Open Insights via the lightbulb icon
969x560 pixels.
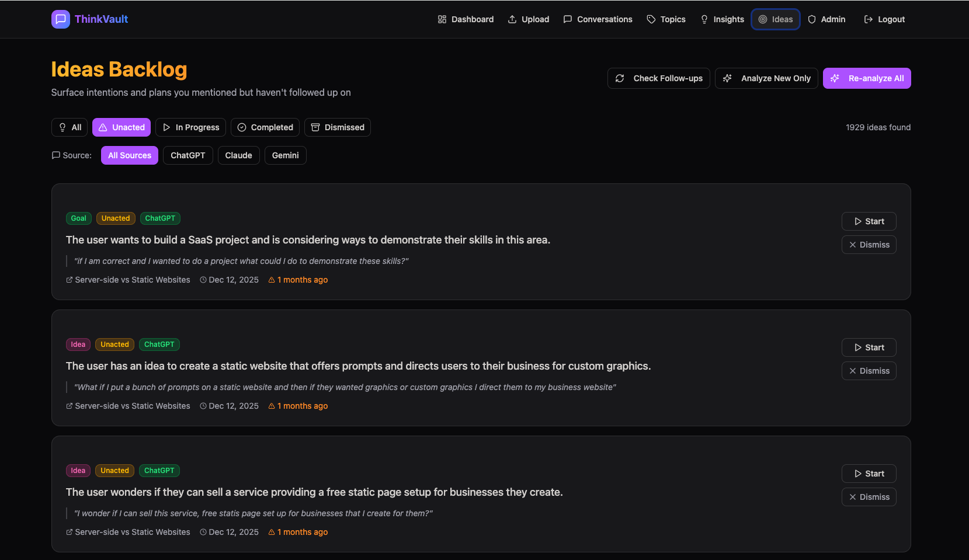pyautogui.click(x=704, y=19)
